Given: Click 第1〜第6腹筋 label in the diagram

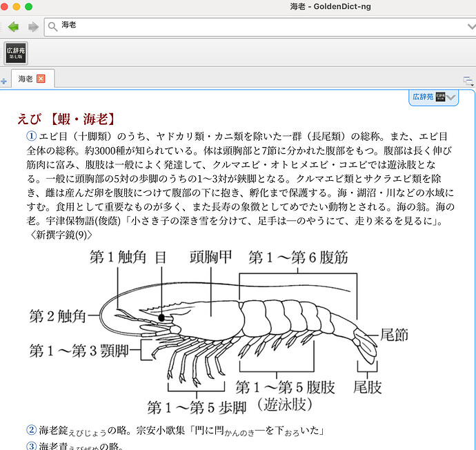Looking at the screenshot, I should tap(298, 257).
